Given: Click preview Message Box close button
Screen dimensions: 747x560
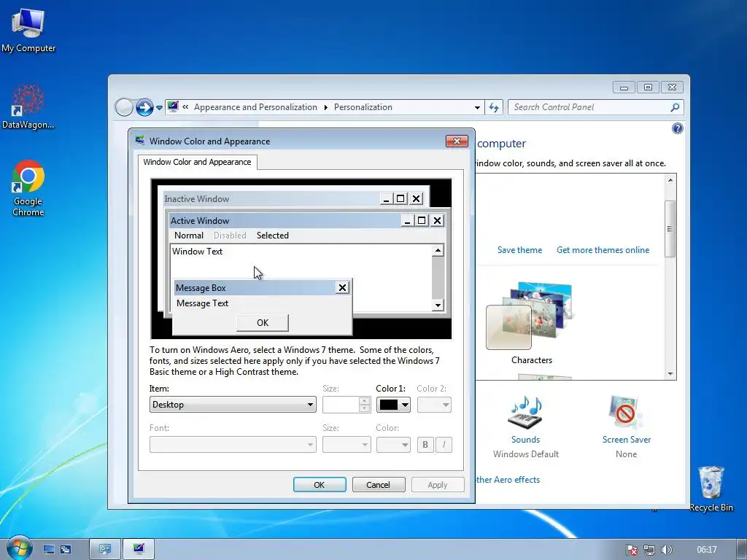Looking at the screenshot, I should [x=342, y=287].
